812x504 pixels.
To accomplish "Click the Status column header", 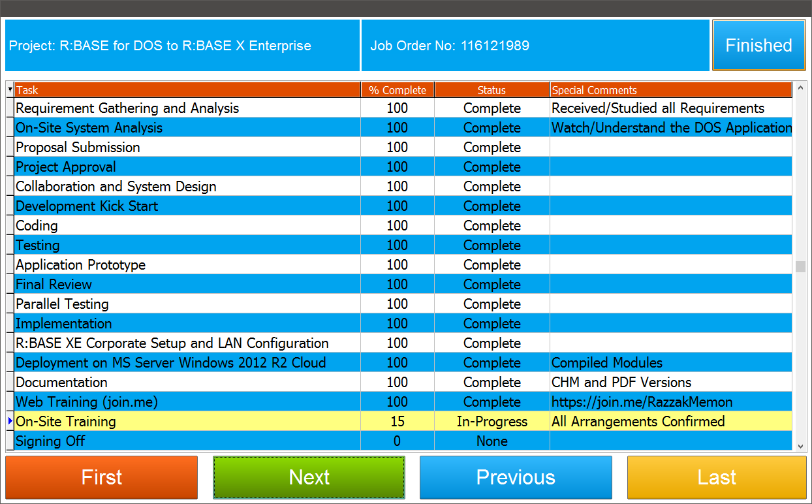I will click(x=492, y=90).
